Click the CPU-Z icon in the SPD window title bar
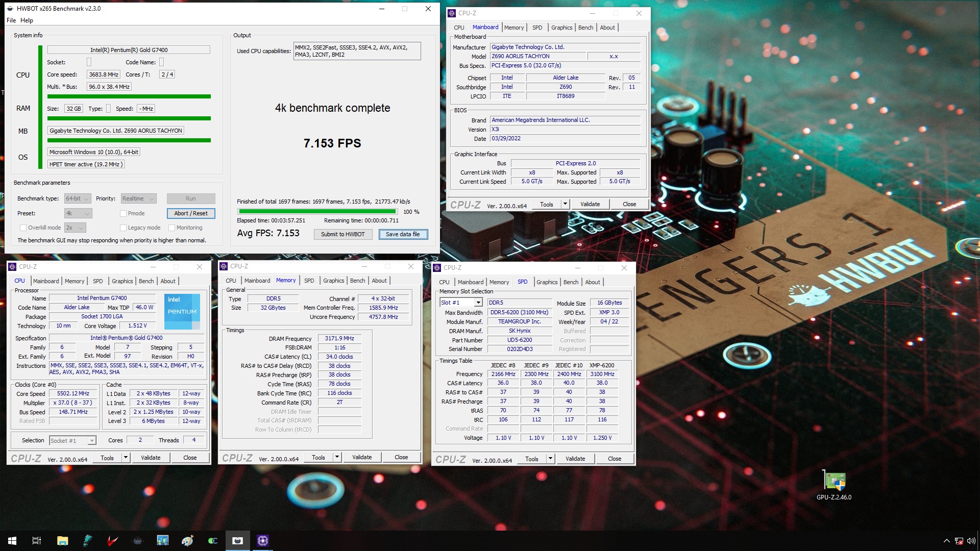980x551 pixels. coord(437,268)
